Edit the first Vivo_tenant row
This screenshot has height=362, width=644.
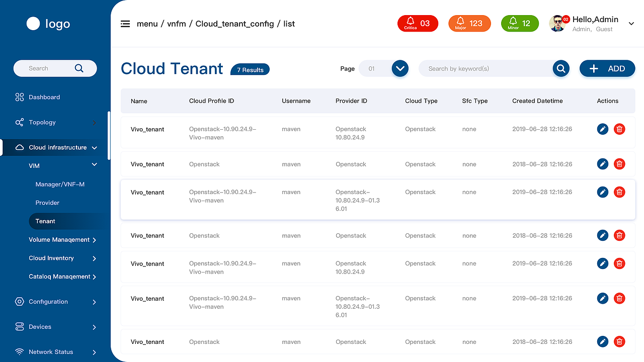pos(602,129)
